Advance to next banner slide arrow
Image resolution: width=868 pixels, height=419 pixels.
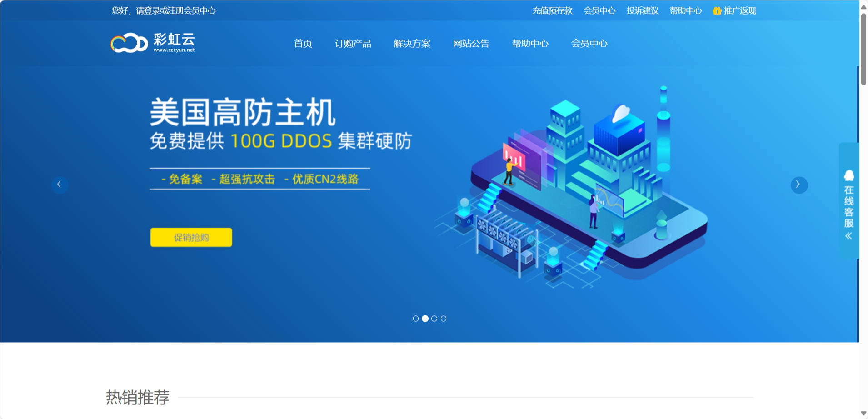[x=798, y=185]
